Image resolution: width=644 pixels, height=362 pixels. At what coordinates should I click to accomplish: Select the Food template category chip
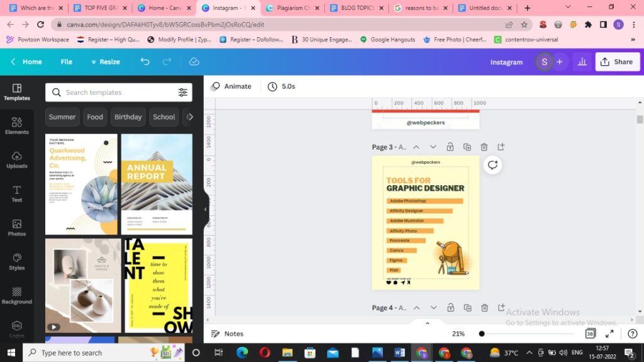95,117
